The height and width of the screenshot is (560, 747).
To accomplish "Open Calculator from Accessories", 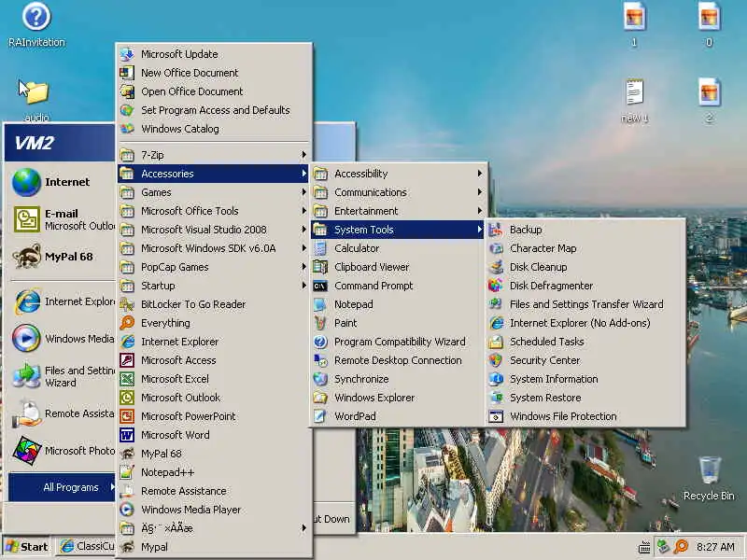I will click(x=398, y=248).
